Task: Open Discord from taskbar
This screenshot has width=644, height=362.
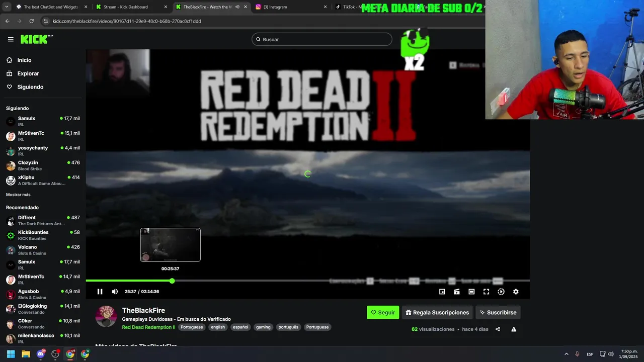Action: [x=41, y=354]
